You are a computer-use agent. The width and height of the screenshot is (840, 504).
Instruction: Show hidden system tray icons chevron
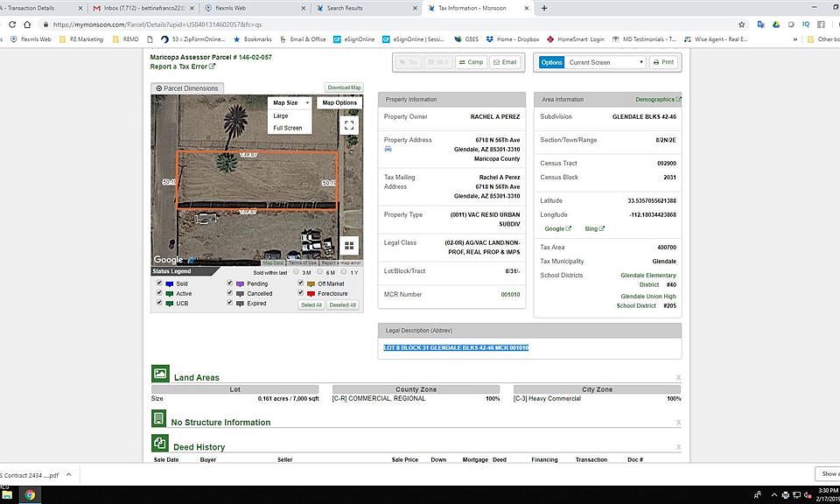774,495
